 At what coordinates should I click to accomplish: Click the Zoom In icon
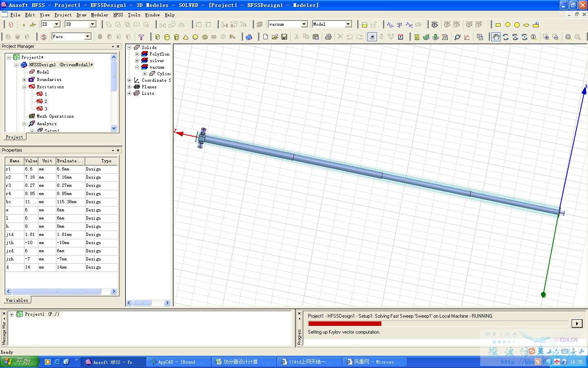546,37
